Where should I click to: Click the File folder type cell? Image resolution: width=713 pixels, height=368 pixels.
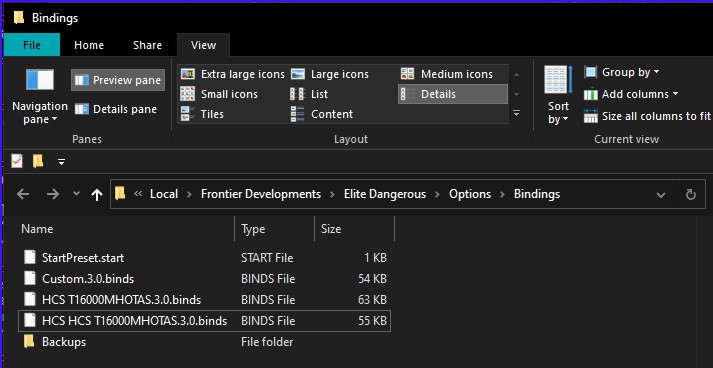(x=267, y=342)
